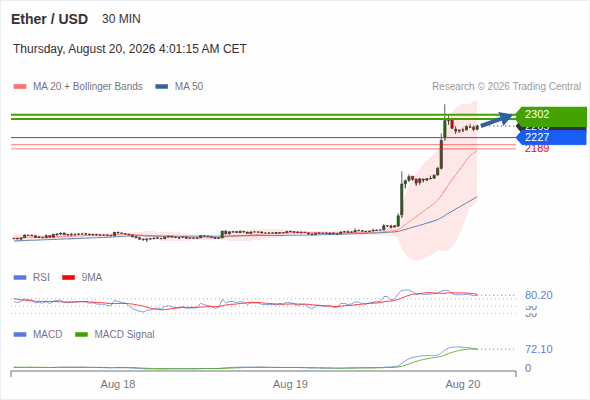This screenshot has width=590, height=400.
Task: Click the MACD value 72.10 readout
Action: point(539,350)
